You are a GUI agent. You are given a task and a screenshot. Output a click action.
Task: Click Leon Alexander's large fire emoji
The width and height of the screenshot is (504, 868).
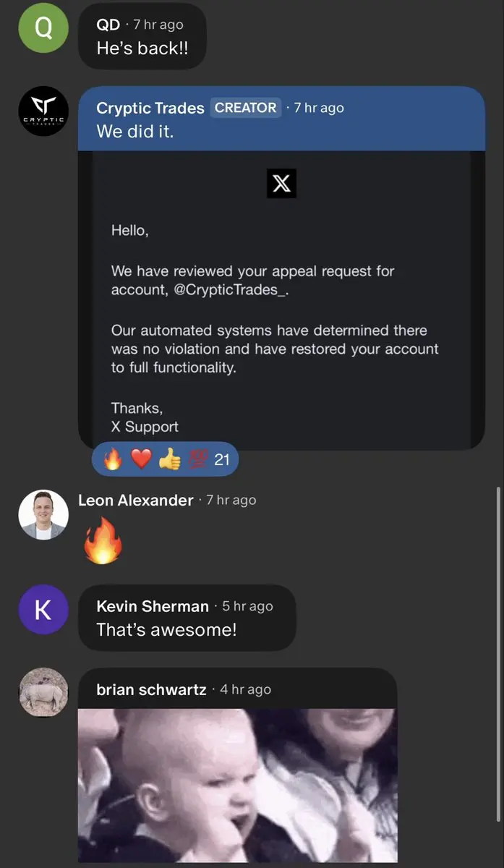click(x=103, y=540)
